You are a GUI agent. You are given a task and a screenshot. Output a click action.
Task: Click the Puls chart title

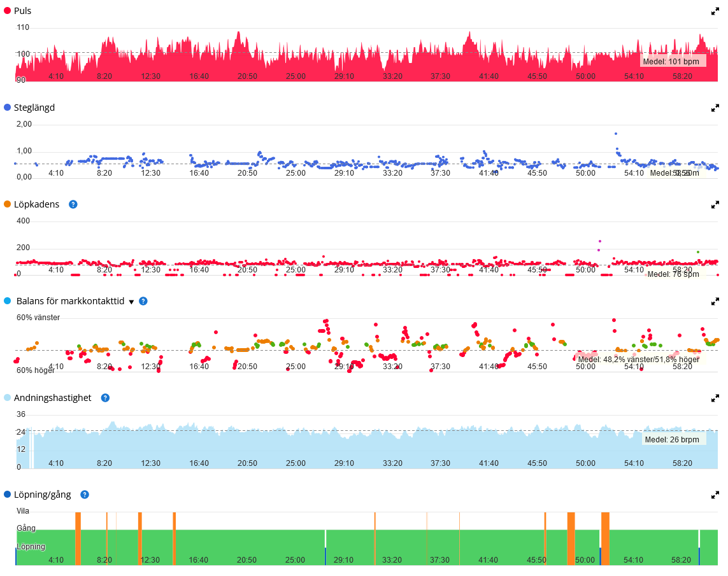point(23,11)
